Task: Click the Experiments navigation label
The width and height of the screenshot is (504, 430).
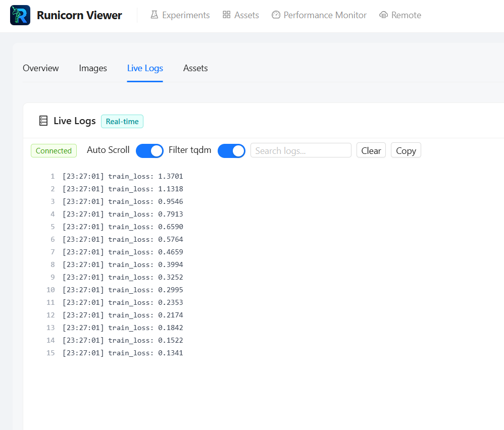Action: [186, 15]
